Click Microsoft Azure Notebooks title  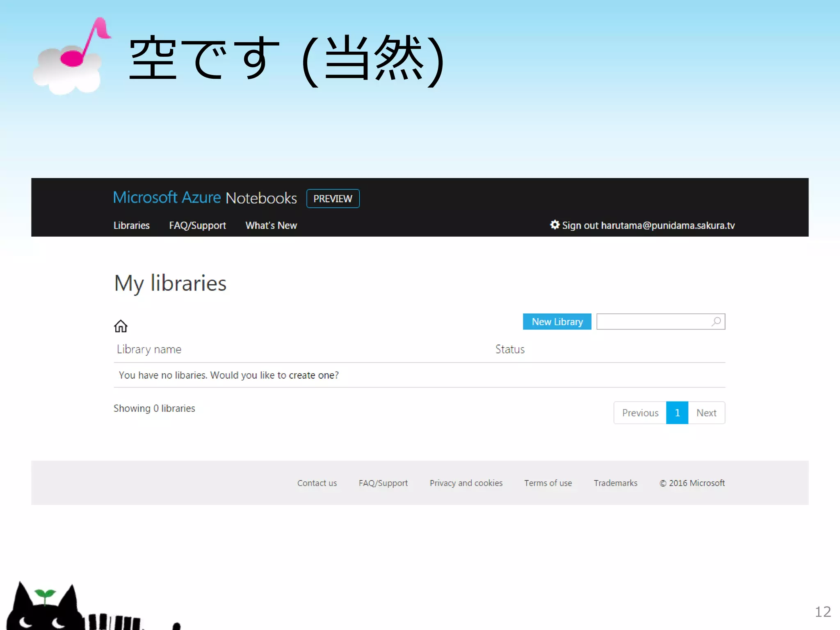(205, 198)
